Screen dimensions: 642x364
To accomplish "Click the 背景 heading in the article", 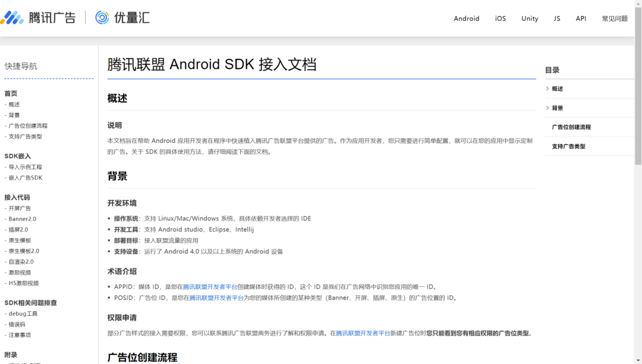I will [118, 176].
